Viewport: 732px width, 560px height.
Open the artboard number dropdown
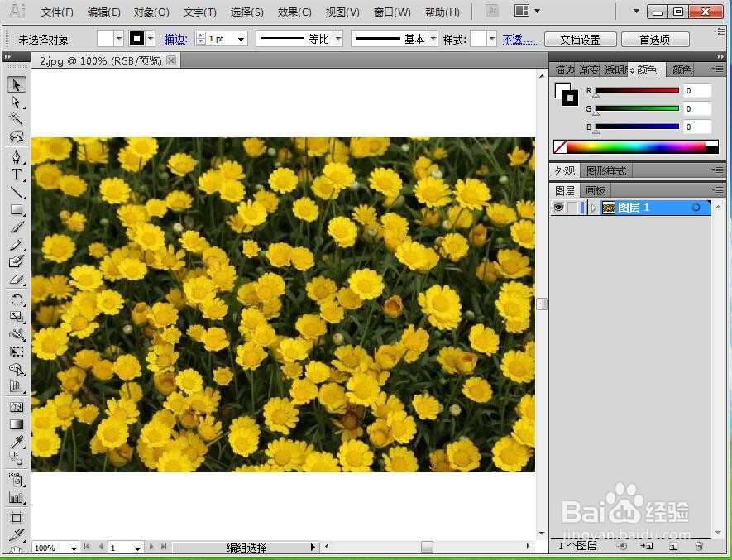coord(137,548)
